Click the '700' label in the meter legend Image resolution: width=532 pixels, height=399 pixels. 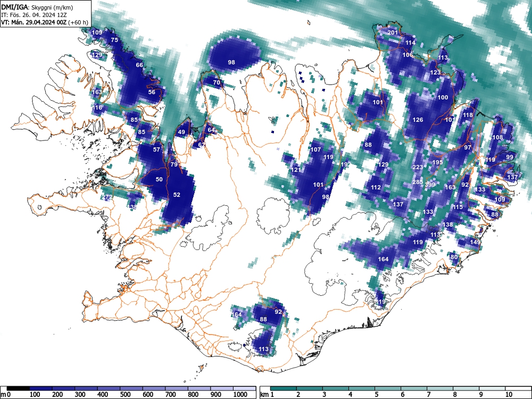point(170,395)
